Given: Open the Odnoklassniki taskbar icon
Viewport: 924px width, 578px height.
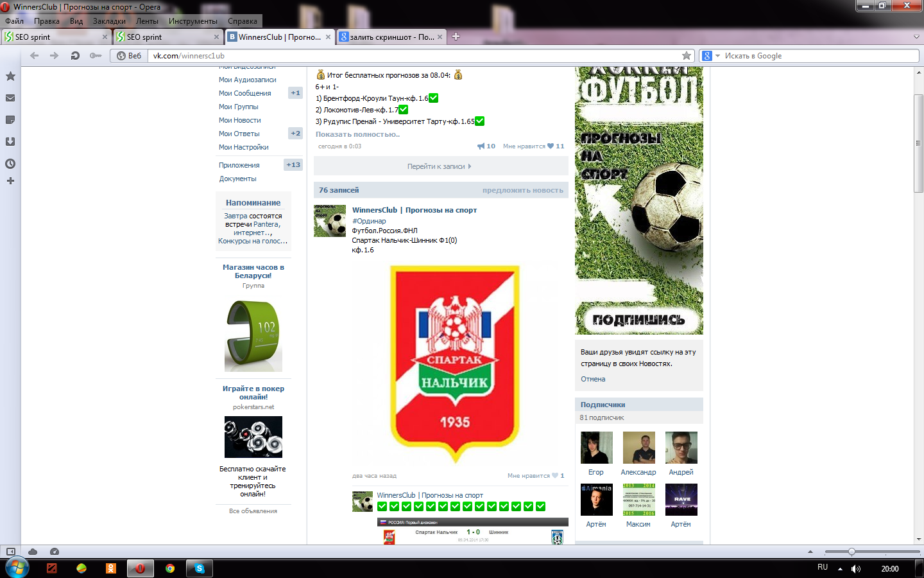Looking at the screenshot, I should [x=111, y=568].
